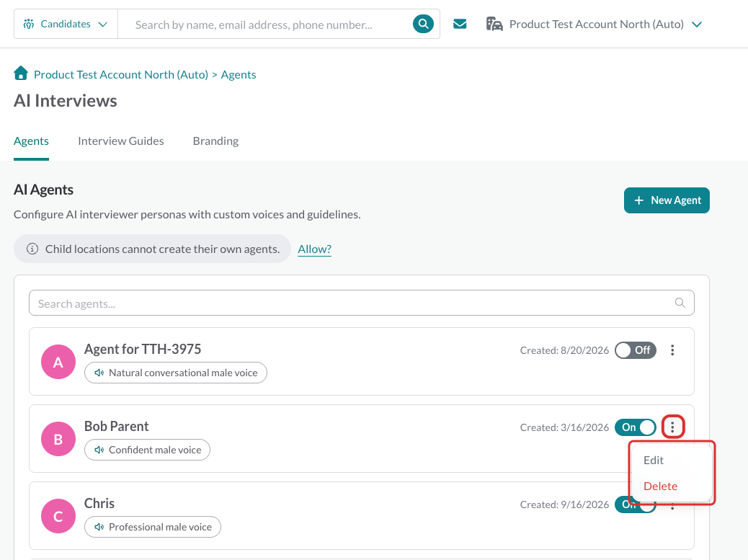Focus the top candidate search input
Image resolution: width=748 pixels, height=560 pixels.
pos(264,25)
